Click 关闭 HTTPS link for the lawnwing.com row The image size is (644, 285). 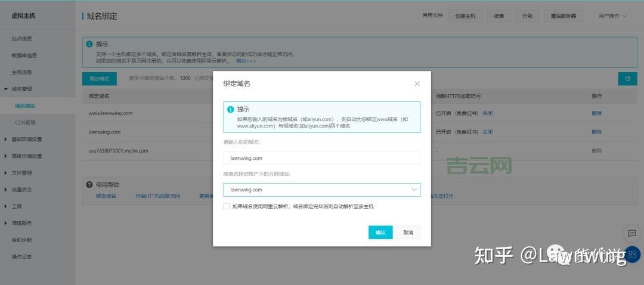(x=488, y=132)
